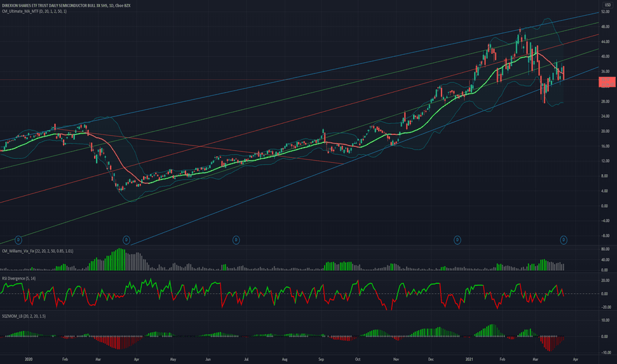Open the dividend marker just before Apr 2020
617x364 pixels.
click(x=126, y=240)
